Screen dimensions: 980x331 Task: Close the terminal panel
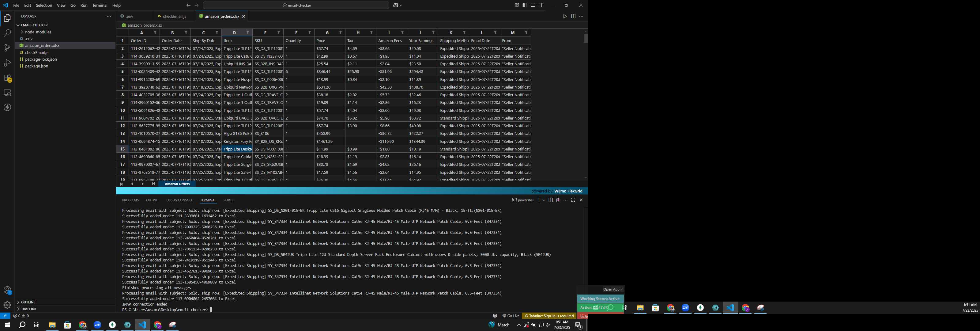(x=581, y=200)
